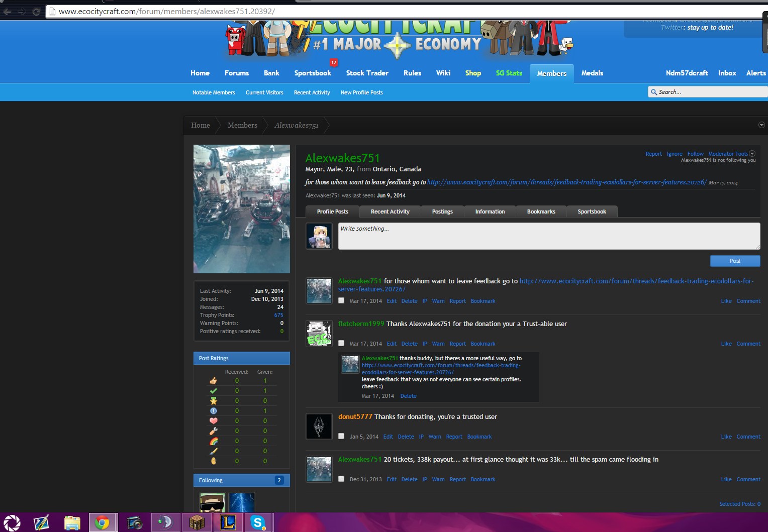Click Warn on donut5777's post

click(435, 437)
